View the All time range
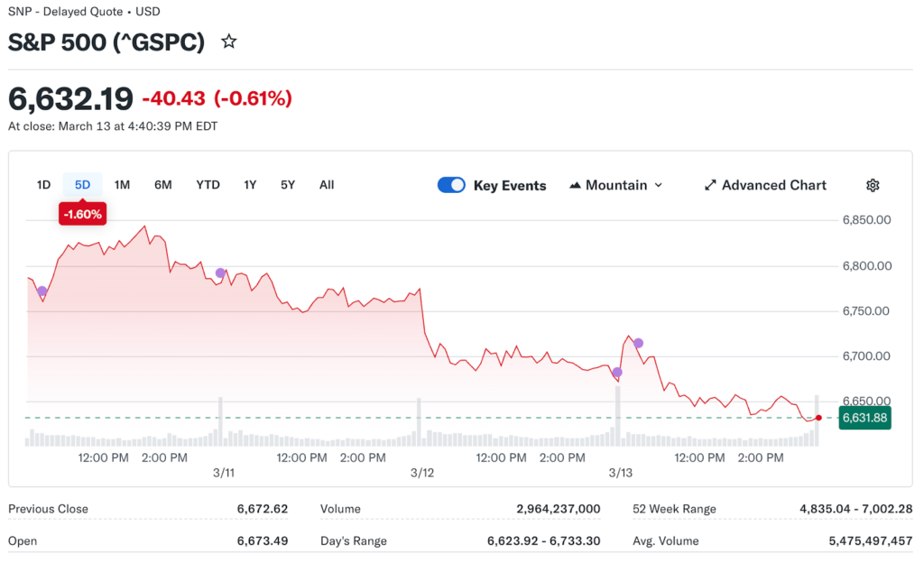 pos(327,185)
